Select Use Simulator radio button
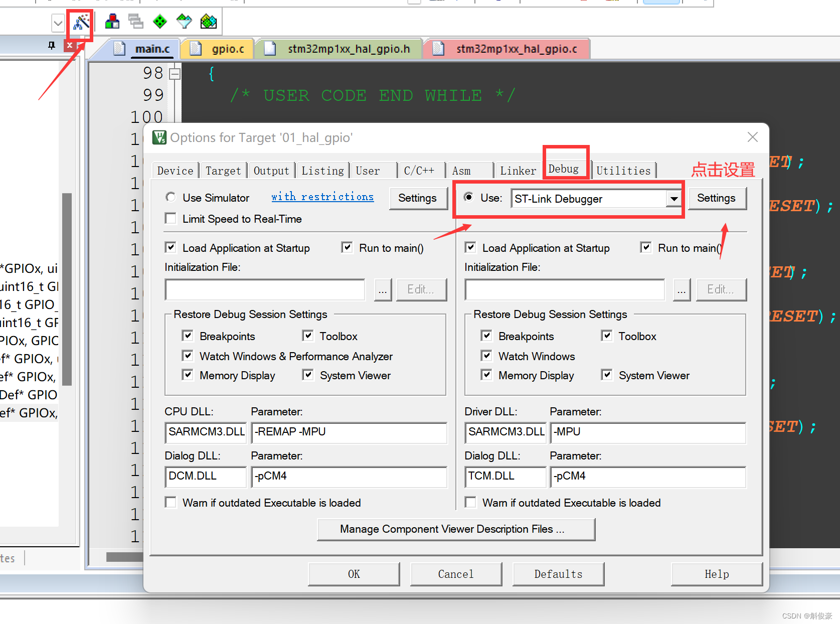Screen dimensions: 840x624 (x=171, y=197)
